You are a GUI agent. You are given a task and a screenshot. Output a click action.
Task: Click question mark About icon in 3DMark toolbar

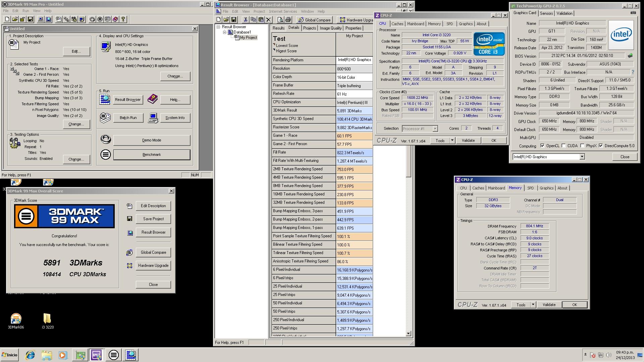click(x=123, y=19)
